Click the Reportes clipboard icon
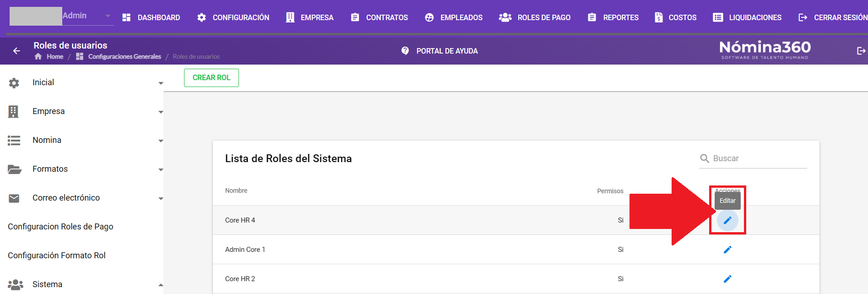The image size is (868, 294). pos(592,17)
